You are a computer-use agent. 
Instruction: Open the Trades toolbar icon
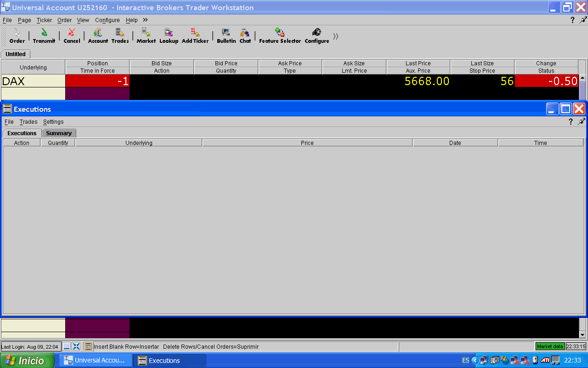coord(120,35)
